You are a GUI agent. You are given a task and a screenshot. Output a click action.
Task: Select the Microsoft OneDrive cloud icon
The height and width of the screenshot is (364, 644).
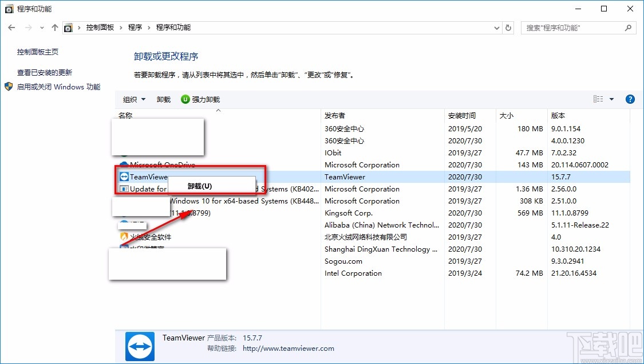[x=124, y=165]
